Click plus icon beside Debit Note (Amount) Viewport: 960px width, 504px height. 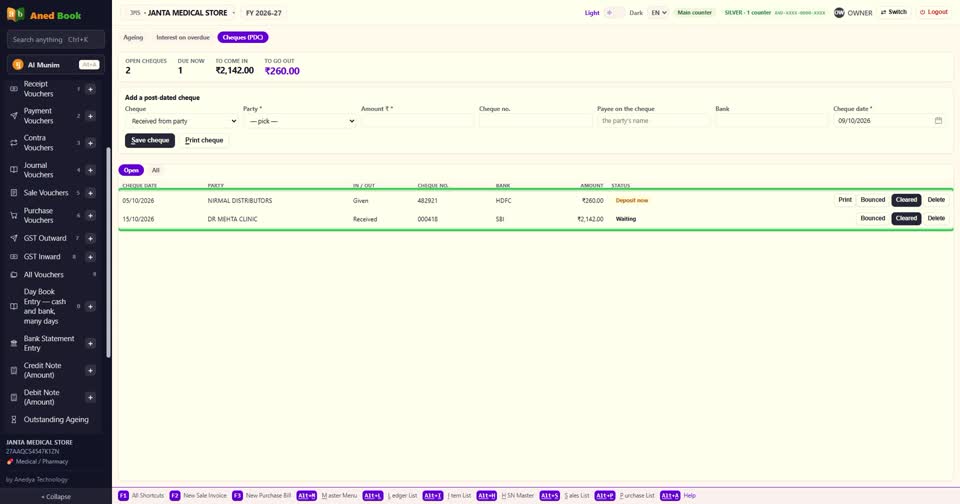pyautogui.click(x=90, y=397)
